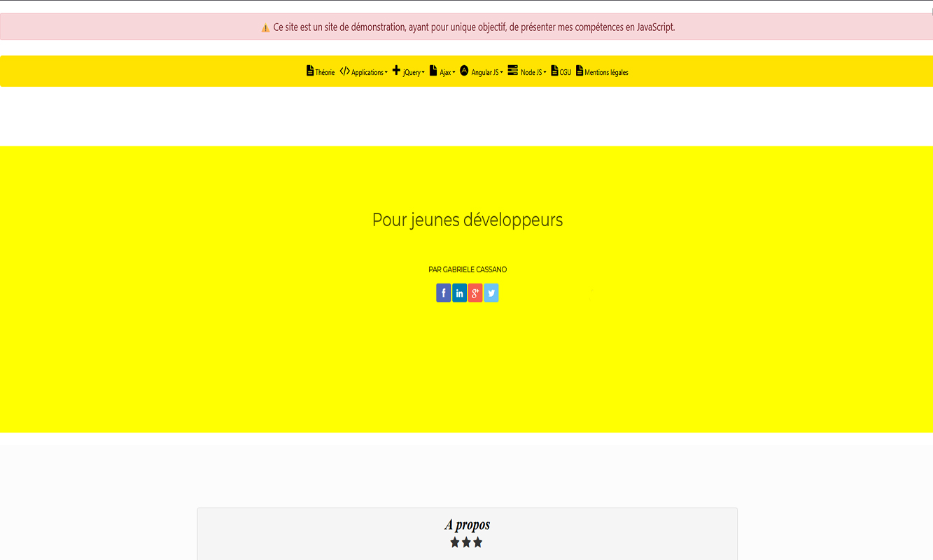Open the Ajax dropdown menu
Screen dimensions: 933x560
click(447, 72)
